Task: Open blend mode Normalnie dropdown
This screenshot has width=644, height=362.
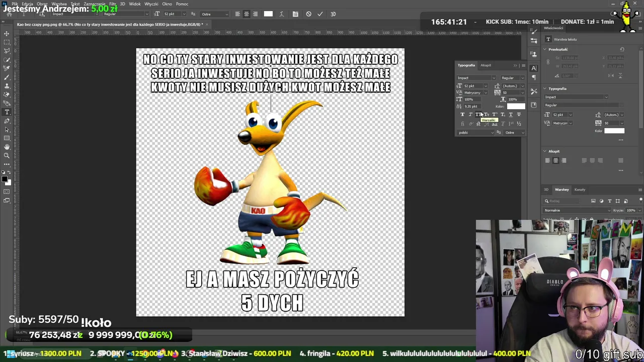Action: [x=577, y=210]
